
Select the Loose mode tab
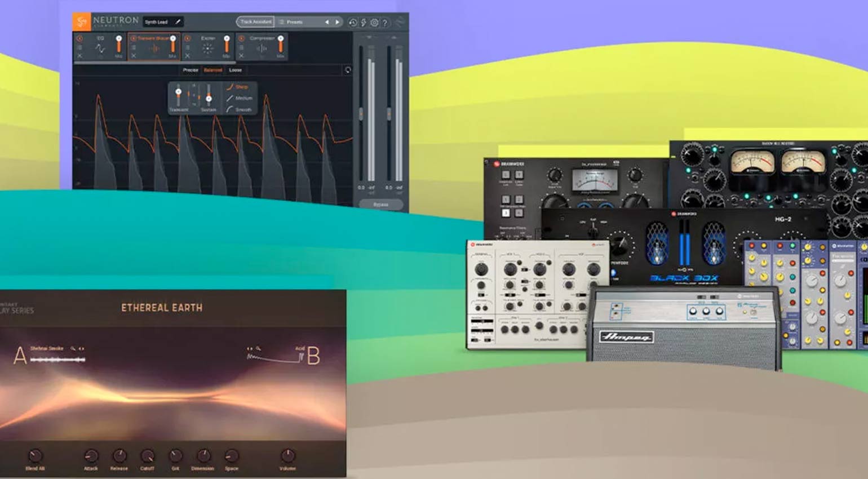click(x=235, y=70)
